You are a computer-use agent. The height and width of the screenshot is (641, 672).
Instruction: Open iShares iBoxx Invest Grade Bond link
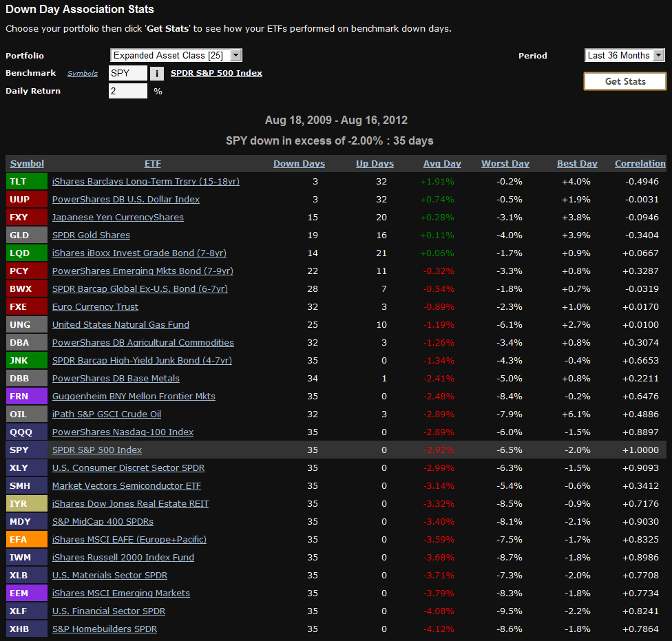point(139,253)
